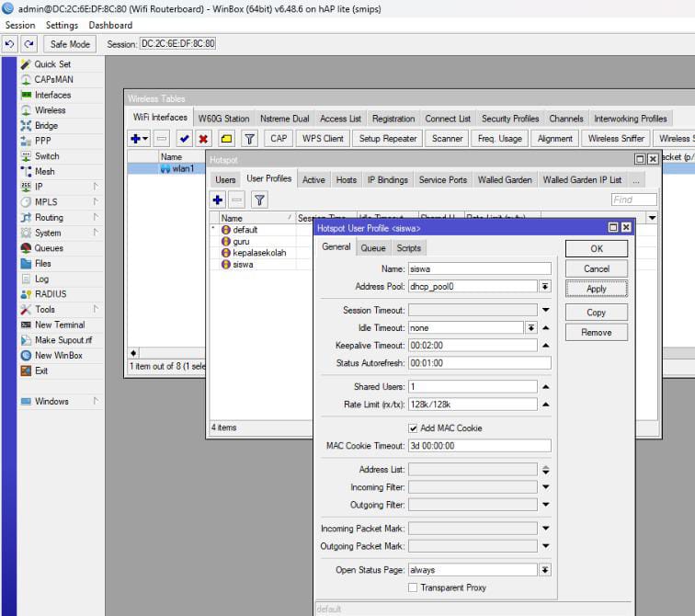Open CAPsMAN in sidebar

point(53,79)
